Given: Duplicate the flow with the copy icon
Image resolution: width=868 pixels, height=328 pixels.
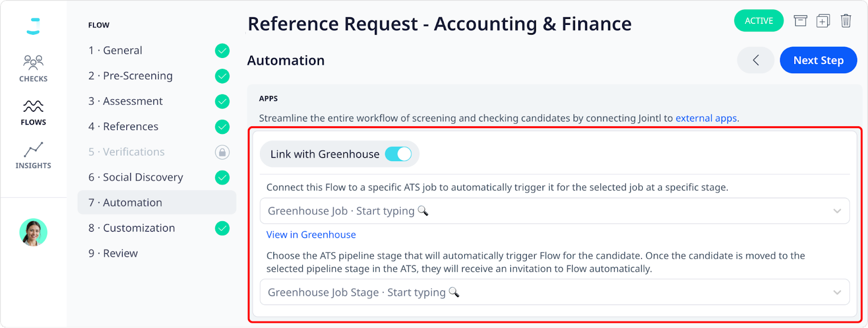Looking at the screenshot, I should click(823, 21).
